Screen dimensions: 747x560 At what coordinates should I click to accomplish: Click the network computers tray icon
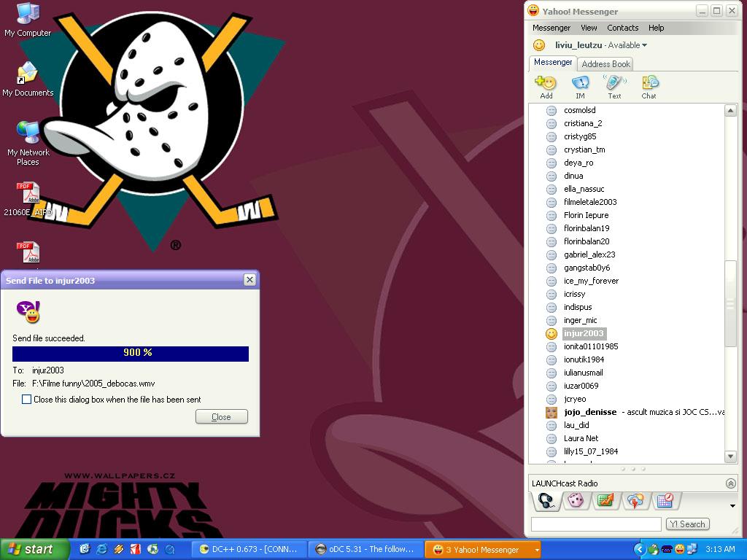[x=692, y=549]
